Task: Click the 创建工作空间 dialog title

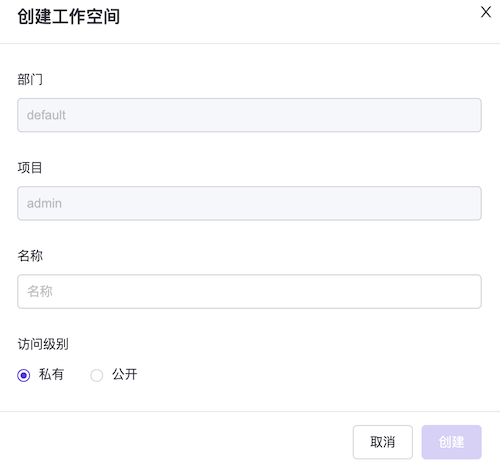Action: pyautogui.click(x=69, y=16)
